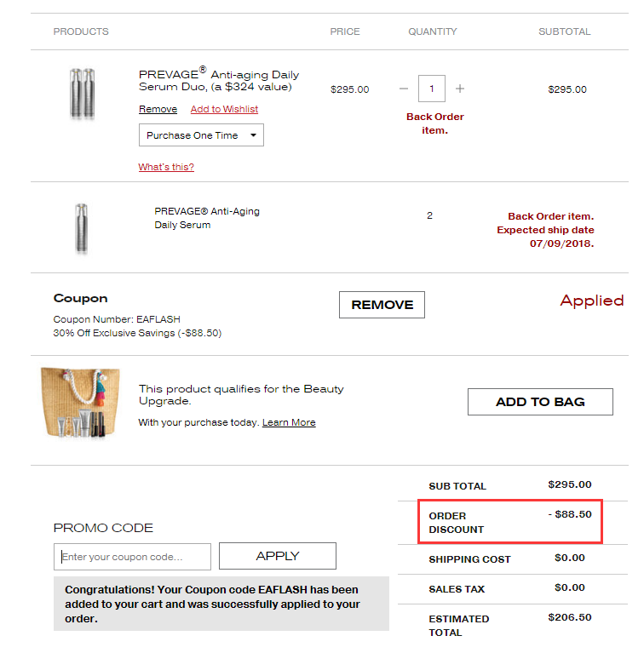The width and height of the screenshot is (644, 653).
Task: View the PREVAGE Serum Duo product image
Action: point(83,94)
